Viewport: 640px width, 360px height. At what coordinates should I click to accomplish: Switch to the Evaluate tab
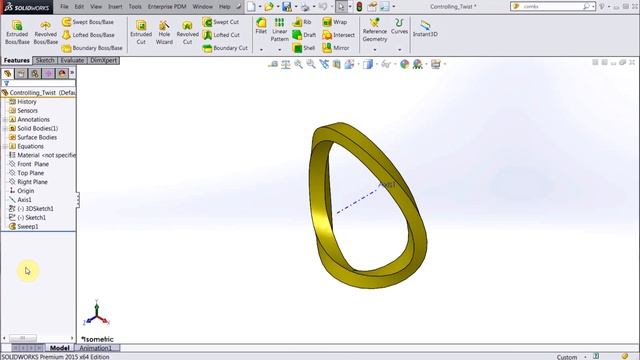pyautogui.click(x=72, y=60)
